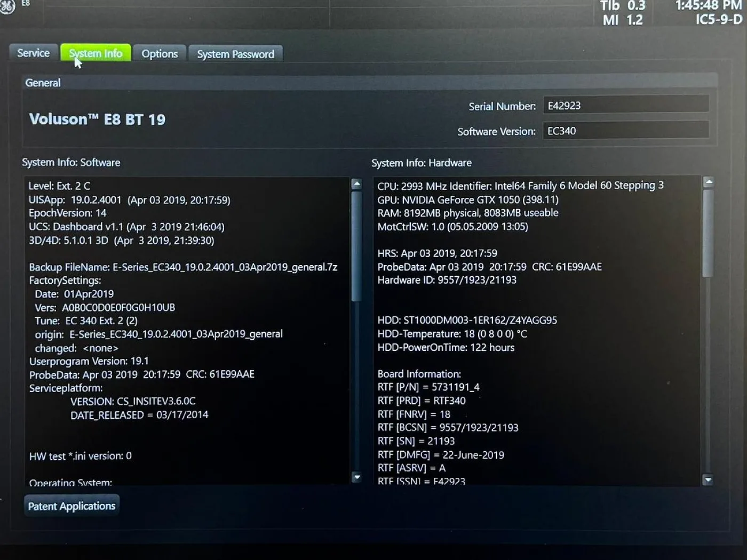Click the 'Serviceplatform:' line
Screen dimensions: 747x560
click(x=66, y=388)
